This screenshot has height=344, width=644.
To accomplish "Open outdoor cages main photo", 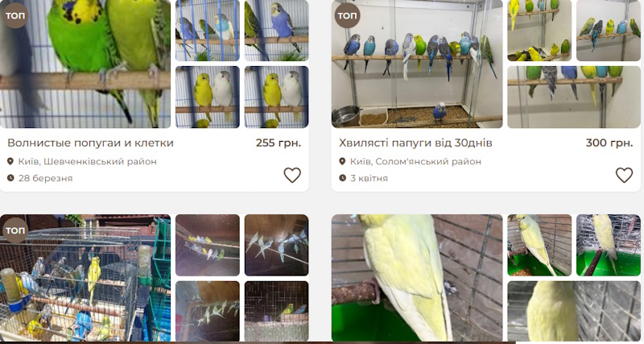I will tap(85, 278).
